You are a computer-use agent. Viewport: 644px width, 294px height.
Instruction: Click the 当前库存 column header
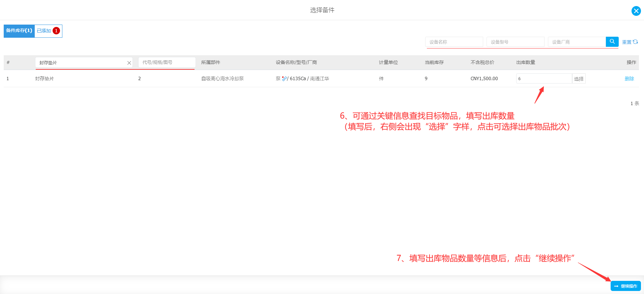click(x=434, y=62)
